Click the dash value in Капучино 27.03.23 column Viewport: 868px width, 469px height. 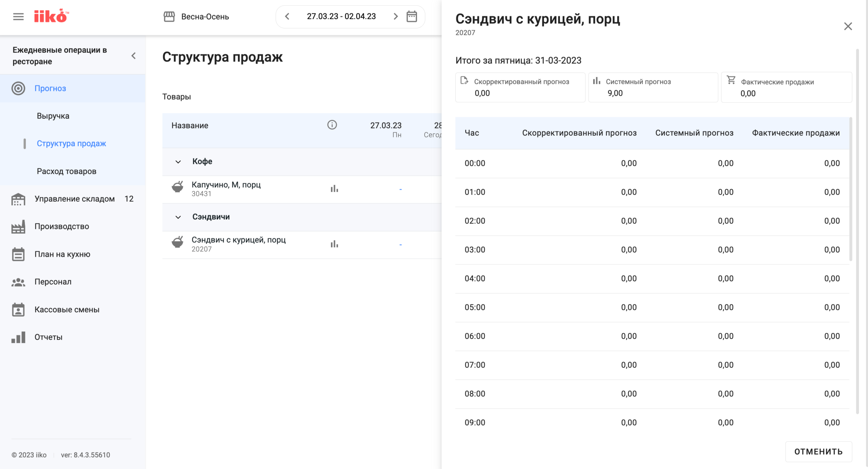coord(400,190)
